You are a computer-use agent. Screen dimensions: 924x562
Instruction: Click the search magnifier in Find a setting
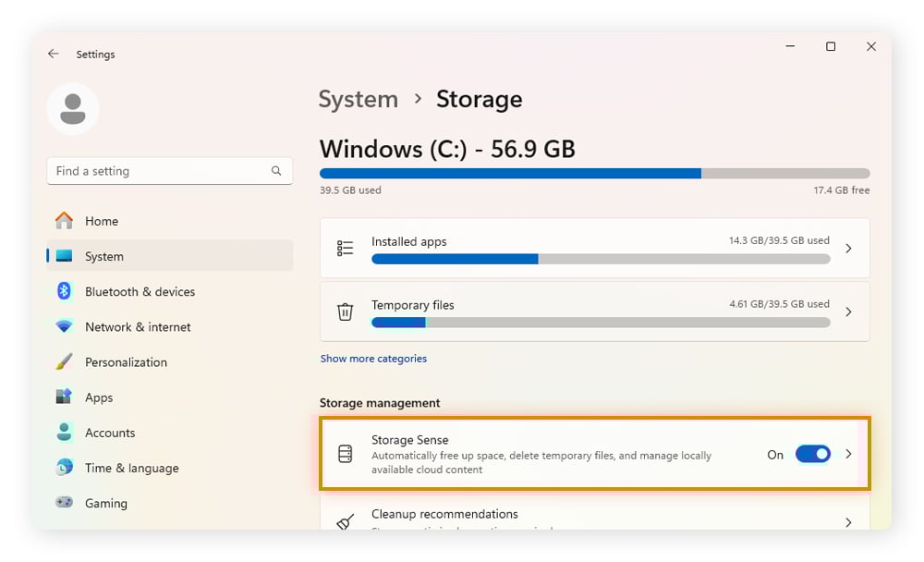(276, 171)
